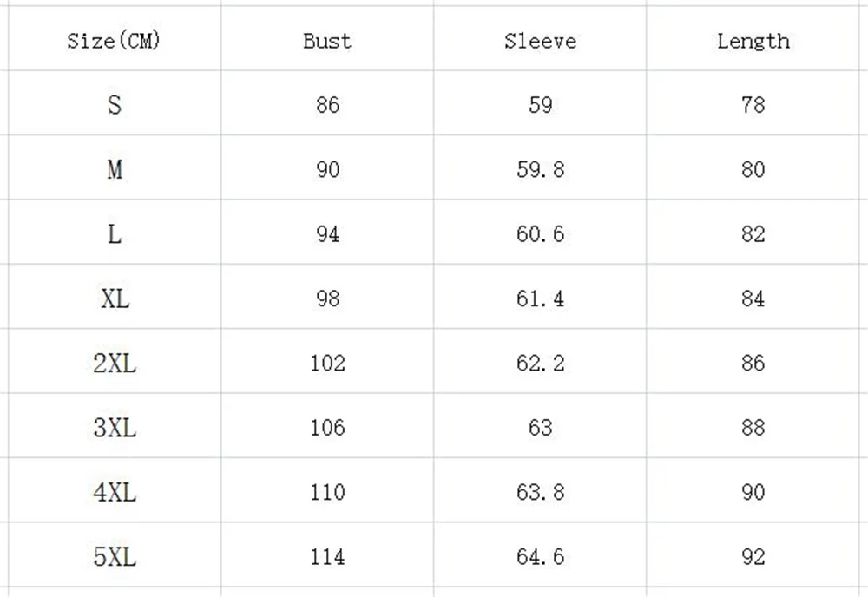This screenshot has height=597, width=868.
Task: Click the M size cell
Action: coord(114,169)
